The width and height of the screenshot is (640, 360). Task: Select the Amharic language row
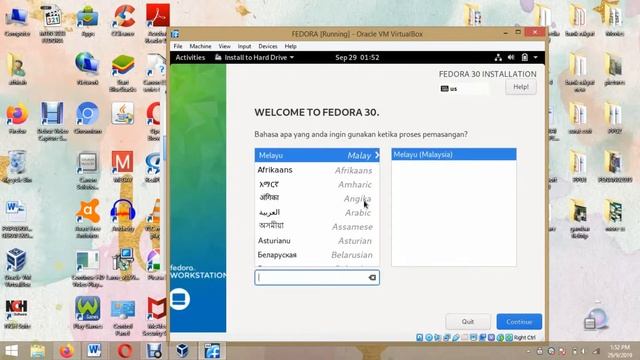pyautogui.click(x=317, y=184)
